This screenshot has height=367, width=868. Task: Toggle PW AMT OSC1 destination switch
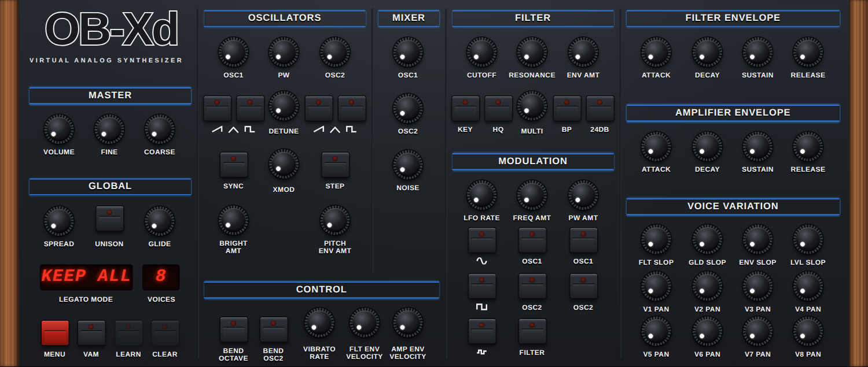[x=584, y=240]
